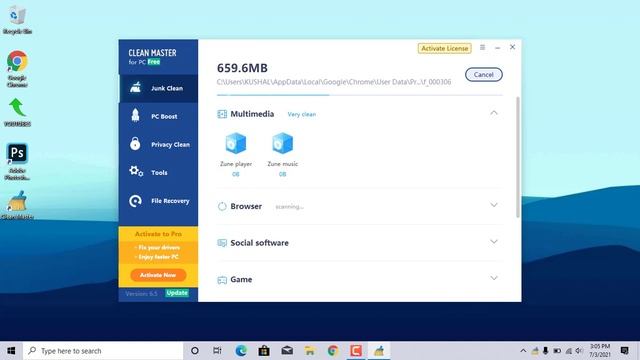Click the red Camtasia taskbar icon
This screenshot has width=640, height=360.
pos(356,351)
